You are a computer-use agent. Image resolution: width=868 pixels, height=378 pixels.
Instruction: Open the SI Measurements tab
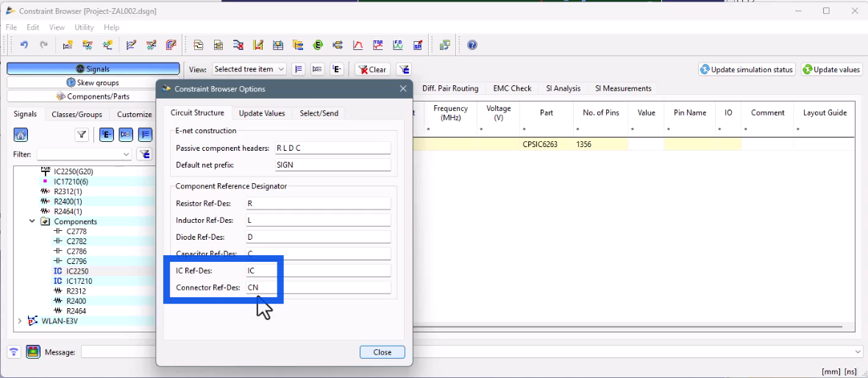pos(623,88)
